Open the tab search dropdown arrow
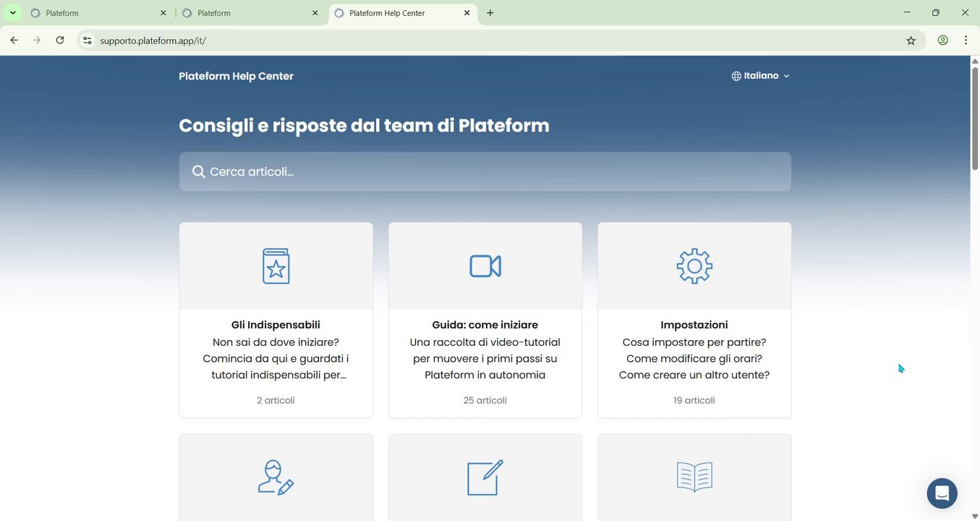Screen dimensions: 980x521 click(13, 13)
